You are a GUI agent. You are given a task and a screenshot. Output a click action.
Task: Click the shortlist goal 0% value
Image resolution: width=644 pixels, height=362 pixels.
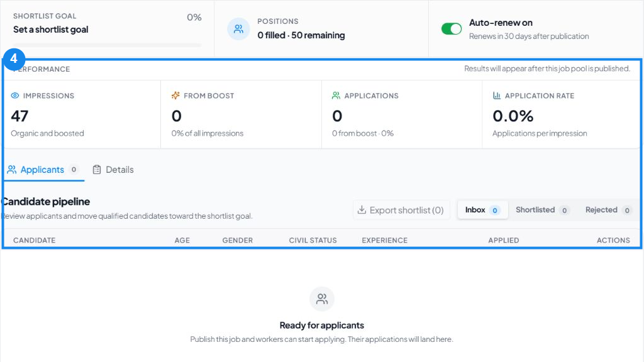click(x=194, y=17)
